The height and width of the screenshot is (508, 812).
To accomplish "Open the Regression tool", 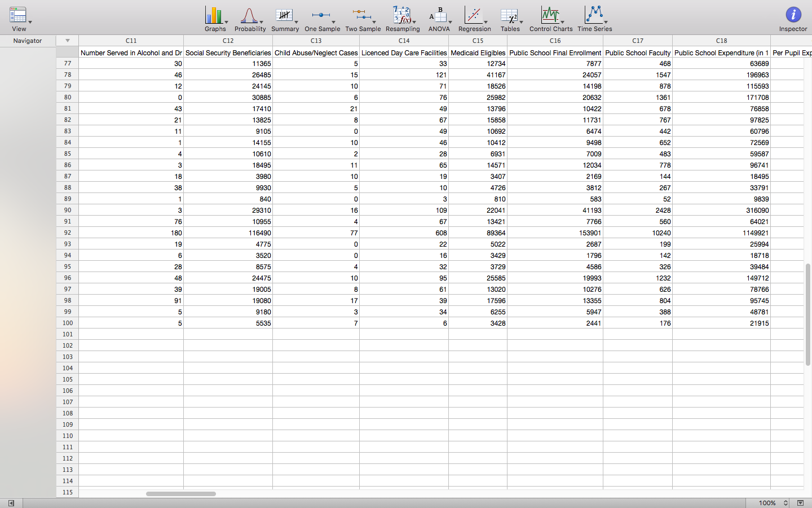I will point(474,19).
